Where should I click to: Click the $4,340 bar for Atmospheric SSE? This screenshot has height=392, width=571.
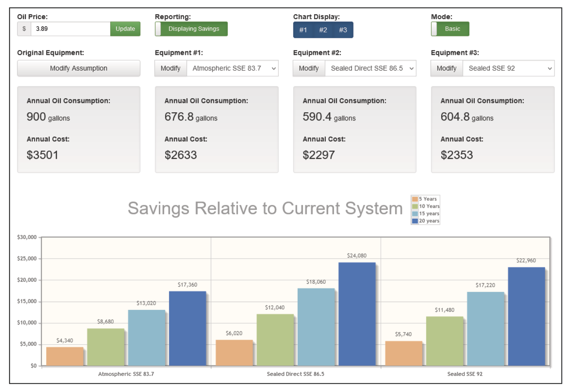(65, 356)
